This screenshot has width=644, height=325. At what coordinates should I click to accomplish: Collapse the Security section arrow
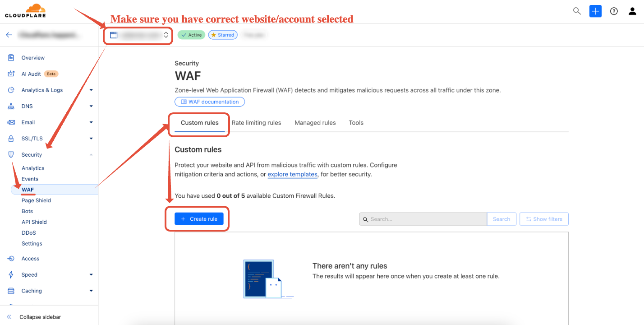(91, 155)
